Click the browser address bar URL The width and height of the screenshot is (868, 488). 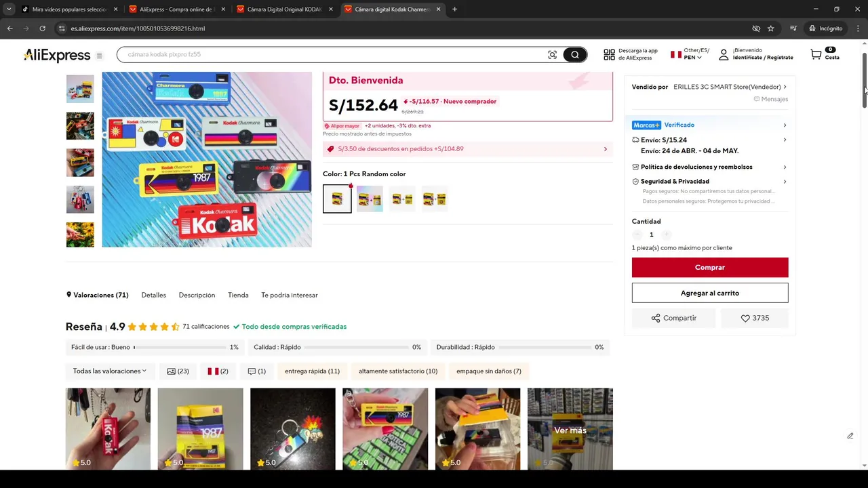(x=138, y=28)
